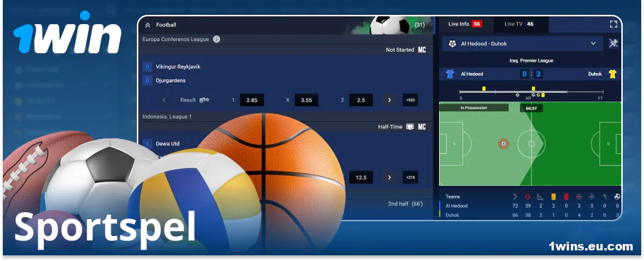Viewport: 644px width, 261px height.
Task: Open MC match center for Not Started match
Action: click(422, 50)
